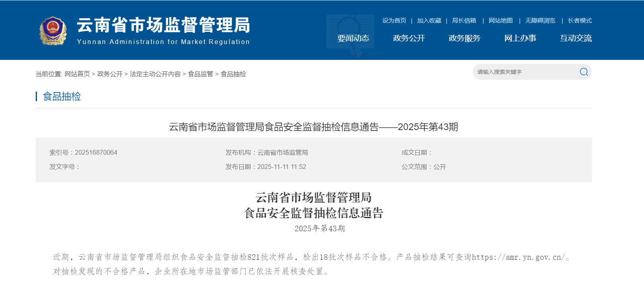Screen dimensions: 644x282
Task: Click the 加入收藏 link
Action: pyautogui.click(x=429, y=21)
